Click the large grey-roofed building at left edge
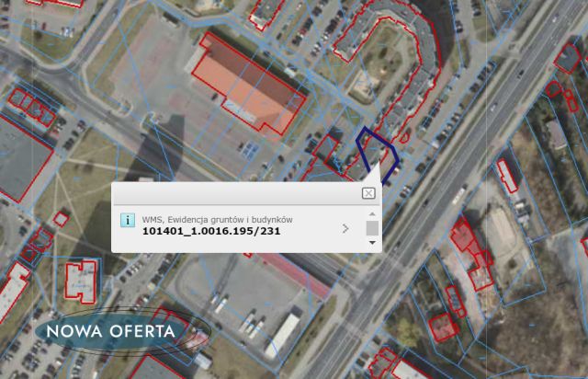 pos(22,159)
